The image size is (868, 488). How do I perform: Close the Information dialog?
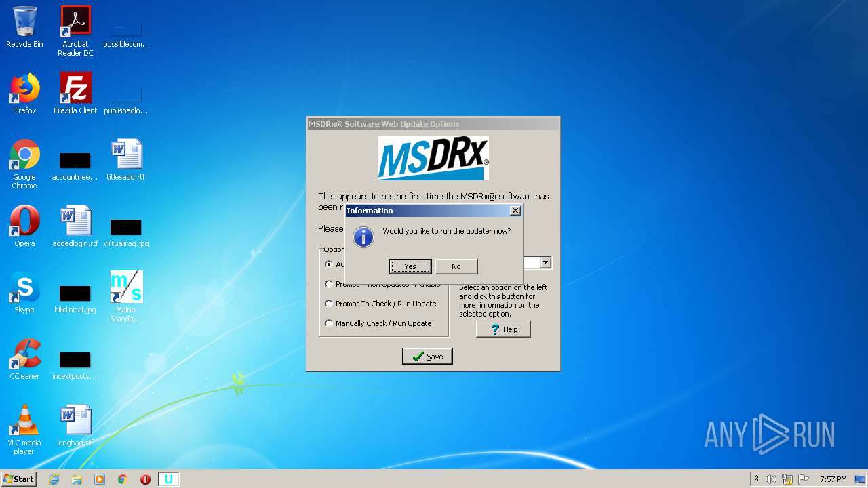(515, 211)
